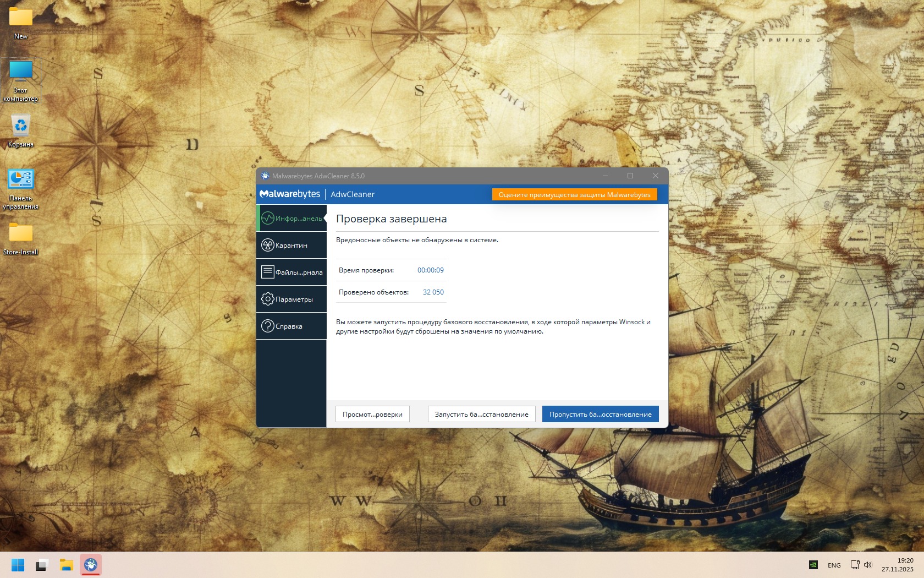
Task: Click the AdwCleaner taskbar icon
Action: 91,565
